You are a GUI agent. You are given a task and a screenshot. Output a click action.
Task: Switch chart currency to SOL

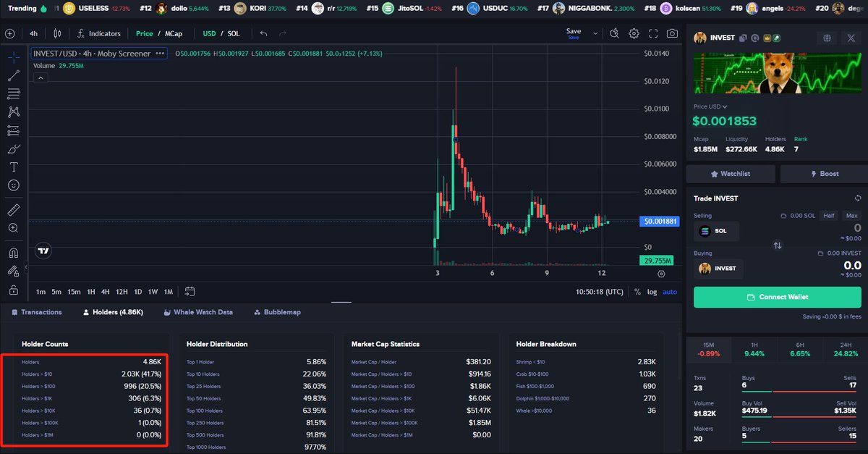click(x=234, y=33)
